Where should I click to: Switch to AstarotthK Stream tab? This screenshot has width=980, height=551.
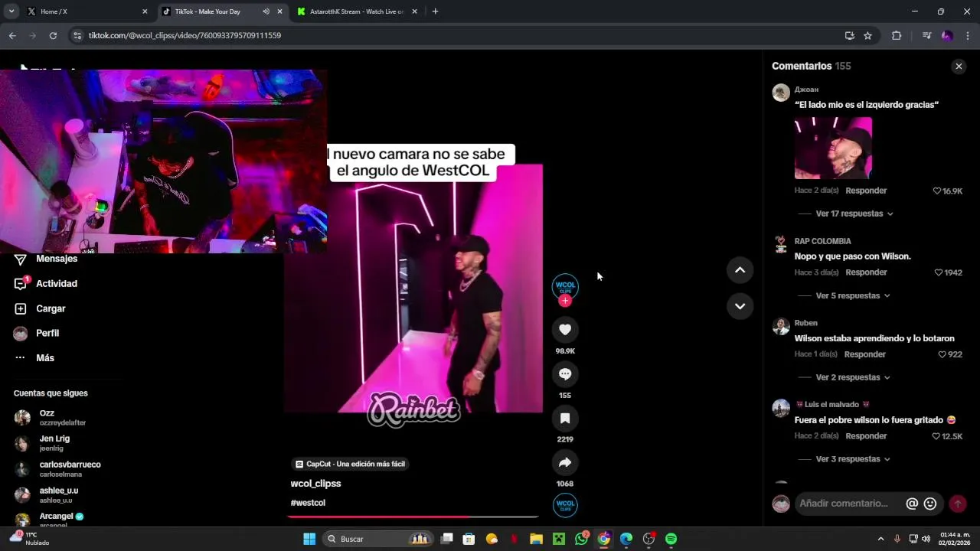(357, 11)
